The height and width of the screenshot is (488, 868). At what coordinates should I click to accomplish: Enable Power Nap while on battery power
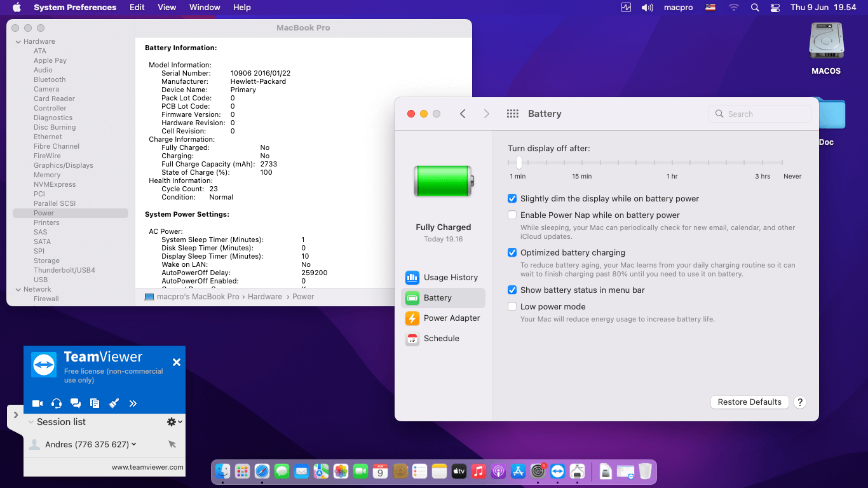tap(512, 215)
